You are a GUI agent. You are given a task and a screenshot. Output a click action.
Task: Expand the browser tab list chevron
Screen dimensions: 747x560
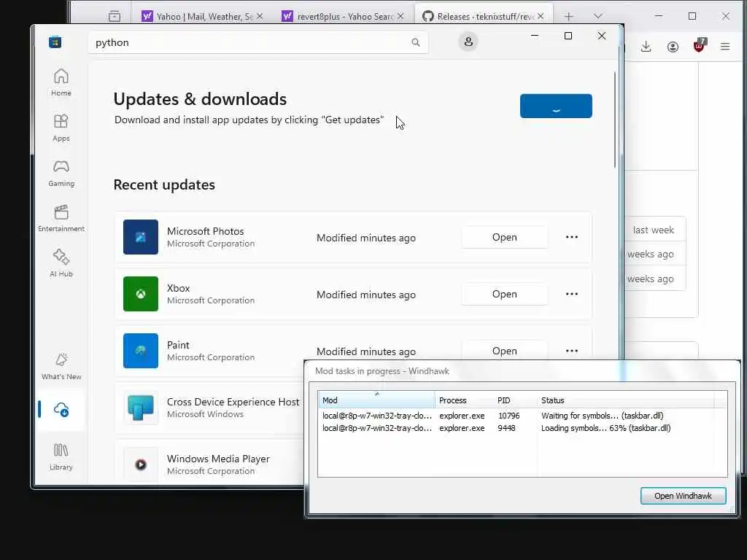click(x=598, y=17)
